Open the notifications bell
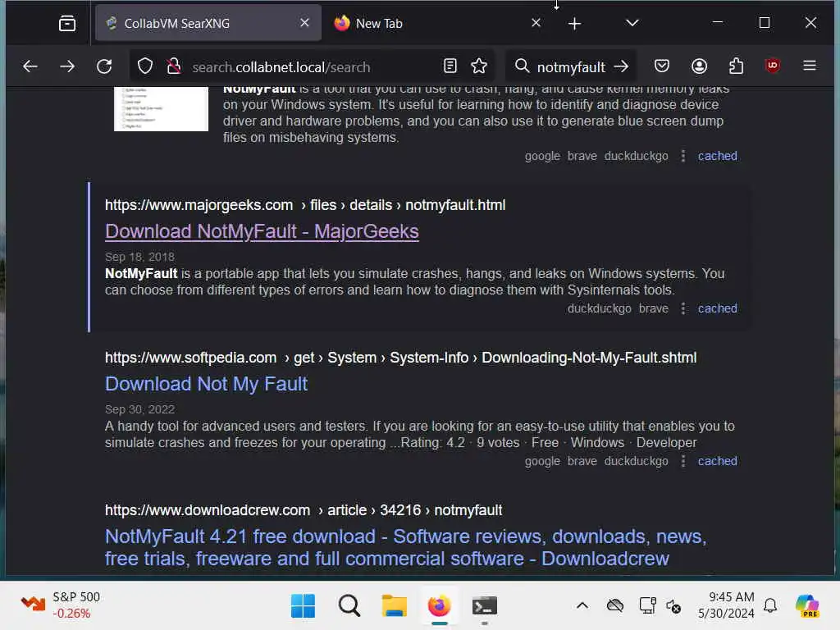Screen dimensions: 840x630 tap(770, 606)
